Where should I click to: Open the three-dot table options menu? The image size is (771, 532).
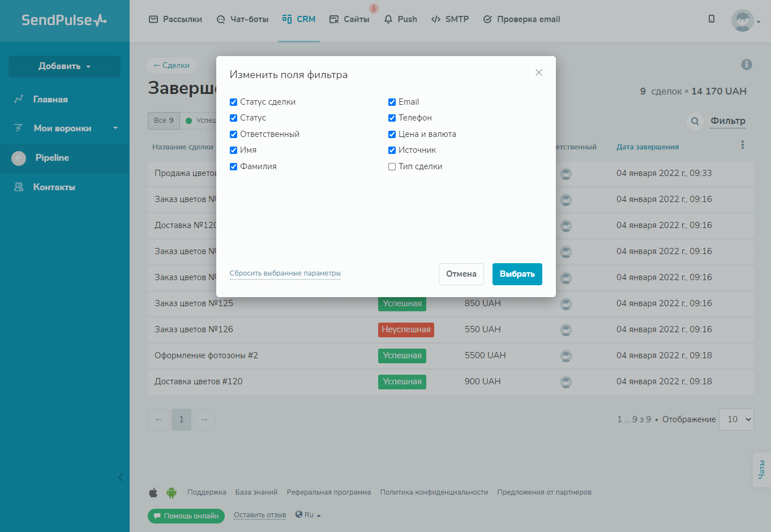pos(742,145)
